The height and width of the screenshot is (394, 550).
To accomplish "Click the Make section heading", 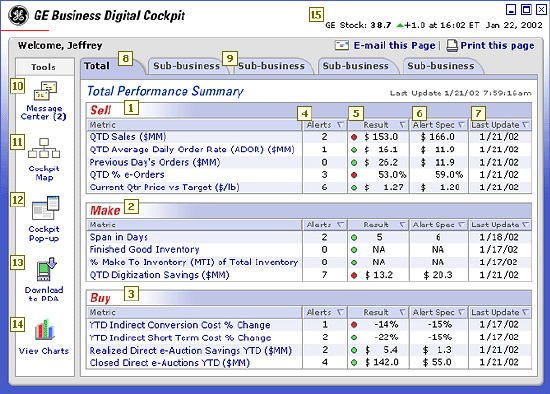I will pos(105,211).
